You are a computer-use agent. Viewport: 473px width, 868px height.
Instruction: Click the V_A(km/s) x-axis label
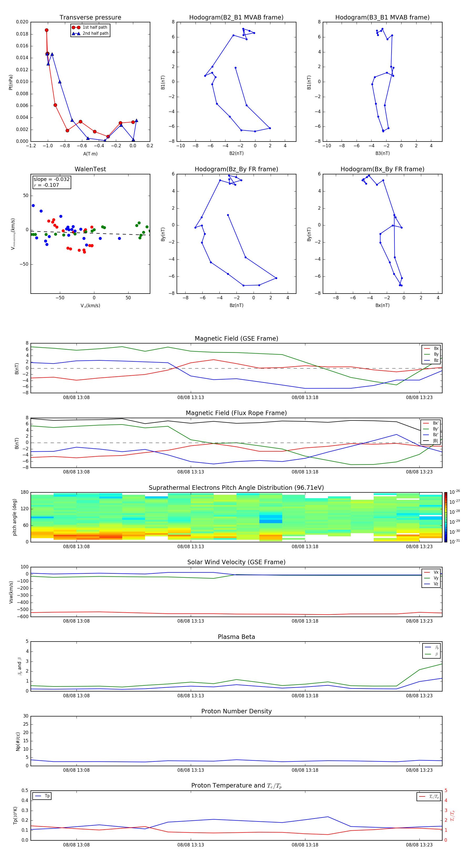click(x=90, y=306)
